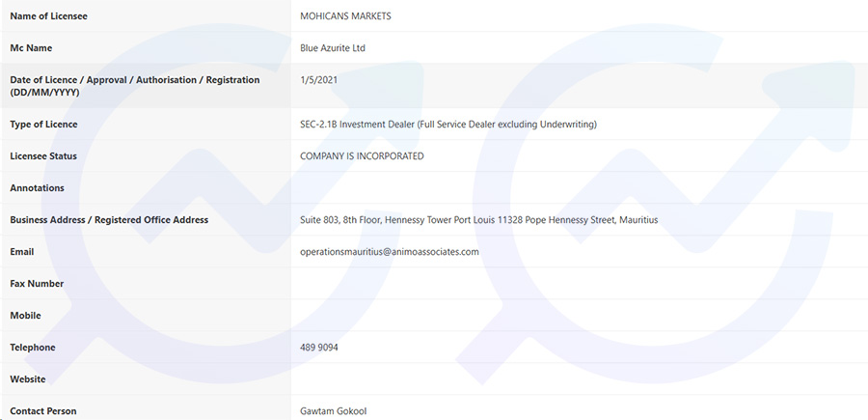
Task: Click the Type of Licence label
Action: tap(43, 125)
